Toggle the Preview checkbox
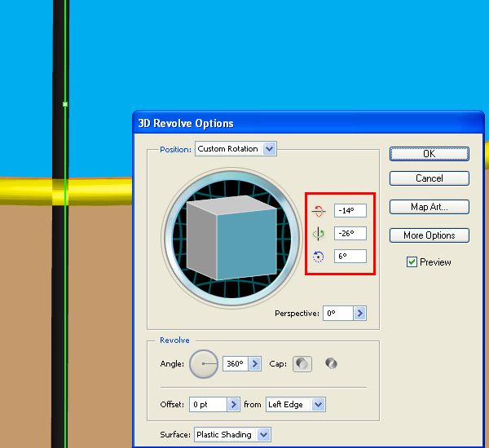Viewport: 489px width, 448px height. pyautogui.click(x=412, y=262)
